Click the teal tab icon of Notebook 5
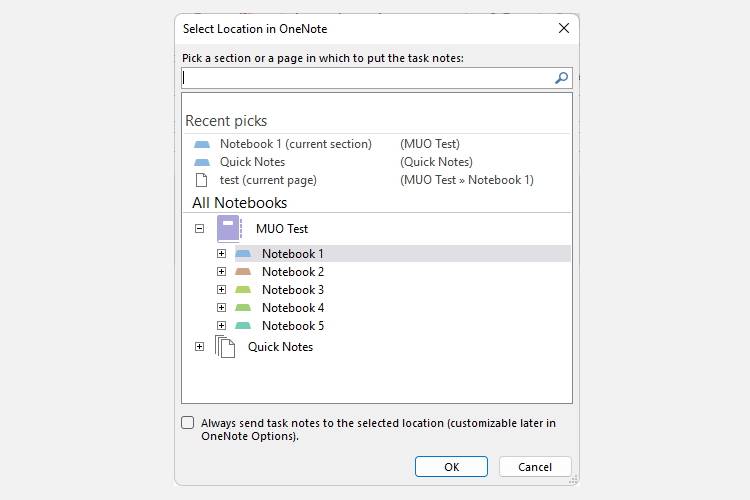Viewport: 750px width, 500px height. (243, 326)
